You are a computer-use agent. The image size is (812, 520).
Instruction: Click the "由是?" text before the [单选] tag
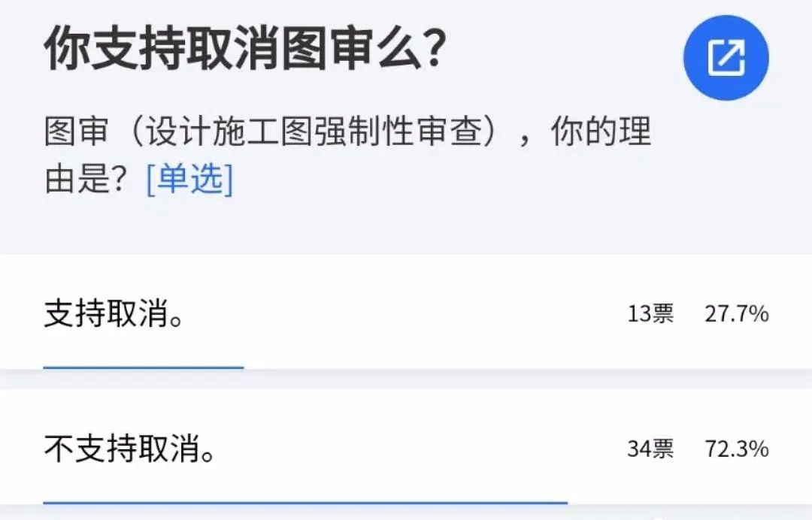(90, 179)
